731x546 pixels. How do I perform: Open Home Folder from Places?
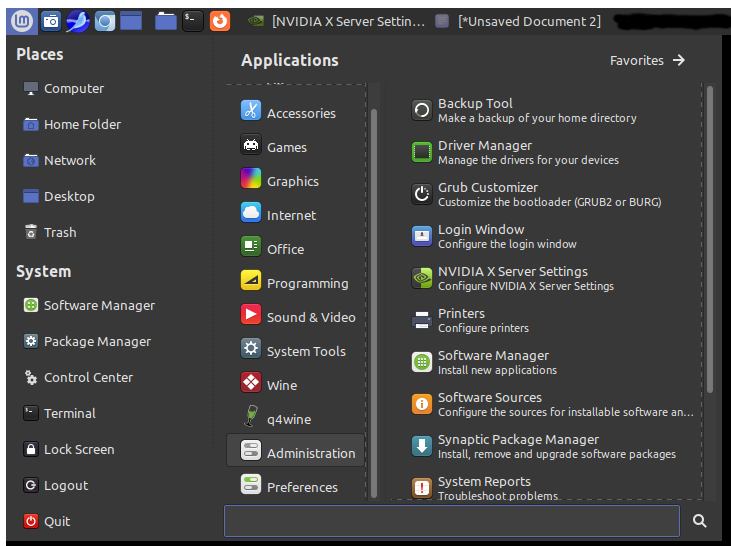72,124
